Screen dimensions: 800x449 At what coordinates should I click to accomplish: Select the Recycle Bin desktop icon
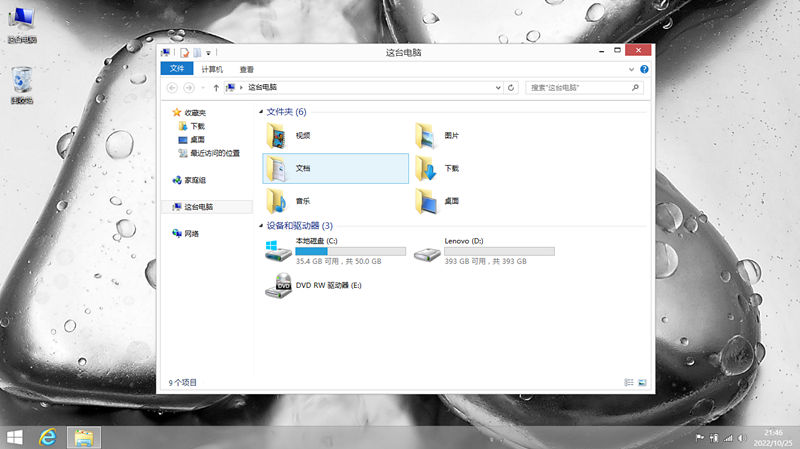[x=22, y=85]
